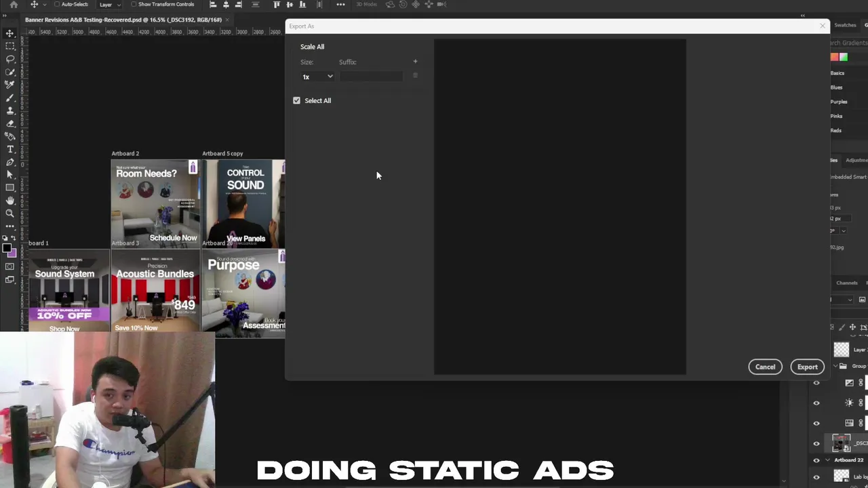
Task: Open the Layer auto-select dropdown
Action: [109, 4]
